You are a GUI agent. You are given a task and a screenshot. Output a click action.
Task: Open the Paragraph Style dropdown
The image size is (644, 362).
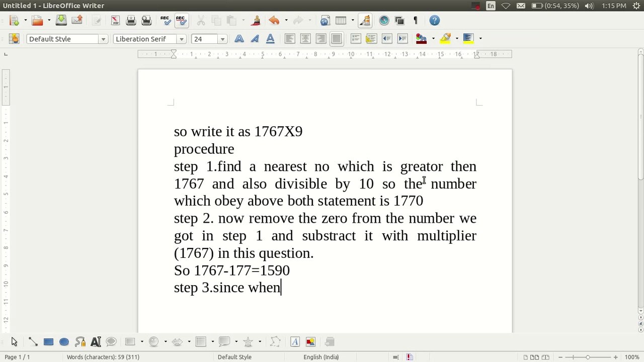103,39
